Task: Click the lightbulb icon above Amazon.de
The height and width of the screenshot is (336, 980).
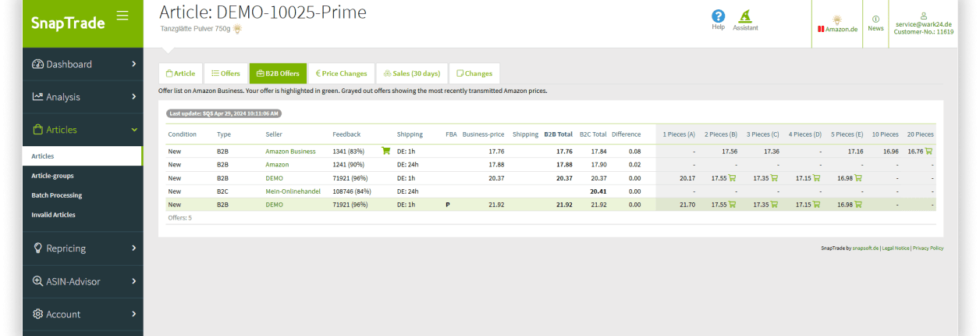Action: pos(837,20)
